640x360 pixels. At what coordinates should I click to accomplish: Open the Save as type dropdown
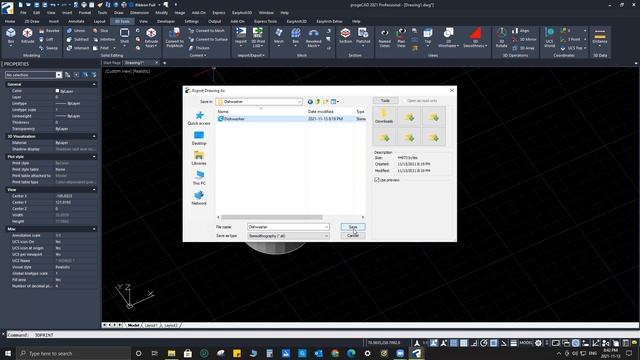point(288,236)
